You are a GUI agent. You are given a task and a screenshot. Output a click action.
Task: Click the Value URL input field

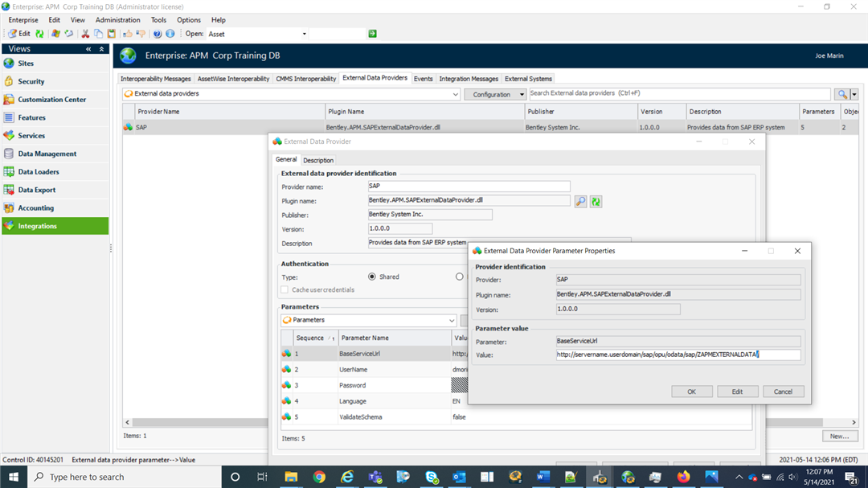678,355
